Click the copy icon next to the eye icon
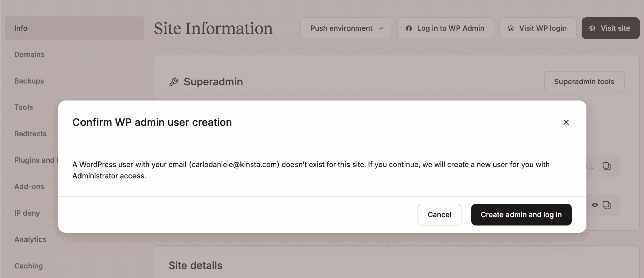The height and width of the screenshot is (278, 644). point(606,205)
